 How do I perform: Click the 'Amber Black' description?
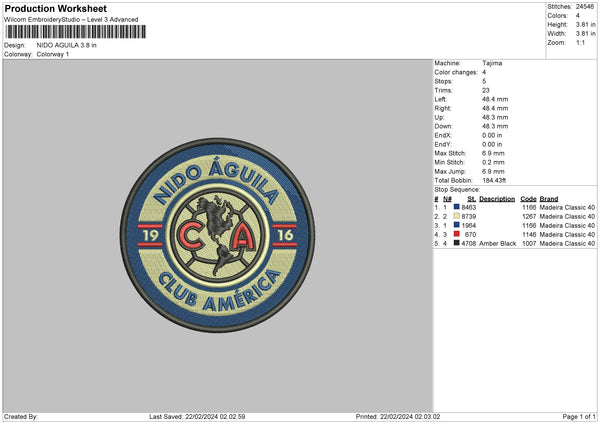pos(497,243)
